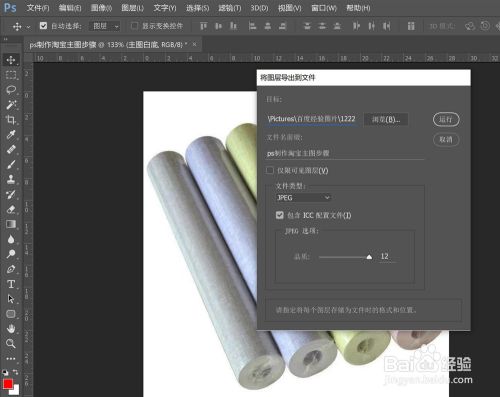Screen dimensions: 500x397
Task: Select the Zoom tool
Action: pos(11,343)
